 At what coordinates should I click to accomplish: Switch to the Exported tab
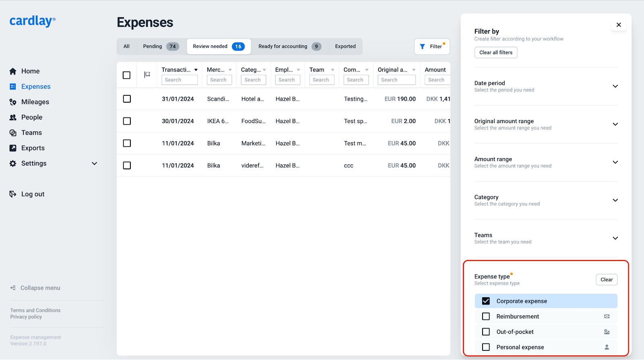(345, 47)
